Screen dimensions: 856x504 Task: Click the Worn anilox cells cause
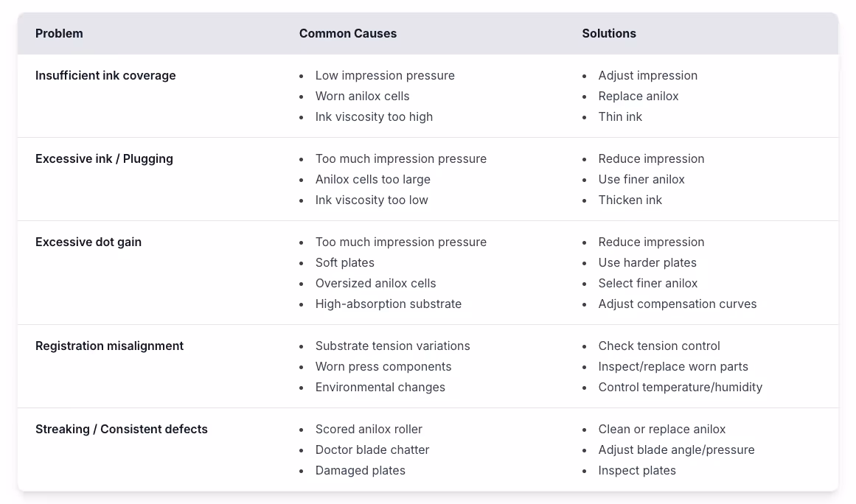click(362, 97)
